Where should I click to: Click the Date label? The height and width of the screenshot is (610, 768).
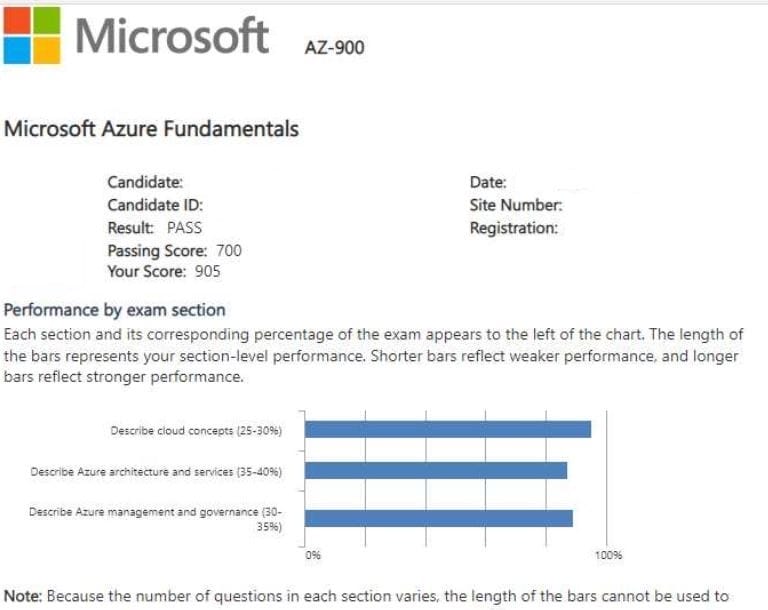(x=488, y=182)
